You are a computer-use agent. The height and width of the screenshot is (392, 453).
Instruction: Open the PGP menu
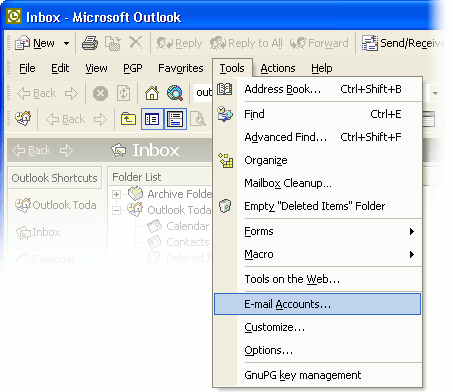click(133, 68)
